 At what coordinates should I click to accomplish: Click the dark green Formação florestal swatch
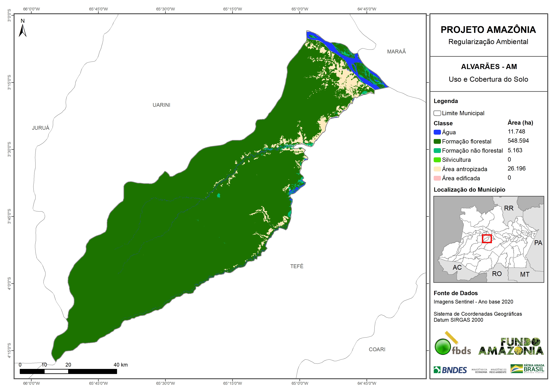[x=437, y=141]
